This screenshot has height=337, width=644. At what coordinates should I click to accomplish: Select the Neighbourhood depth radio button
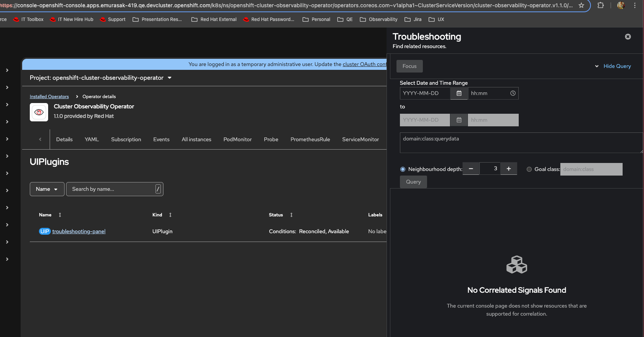[403, 169]
